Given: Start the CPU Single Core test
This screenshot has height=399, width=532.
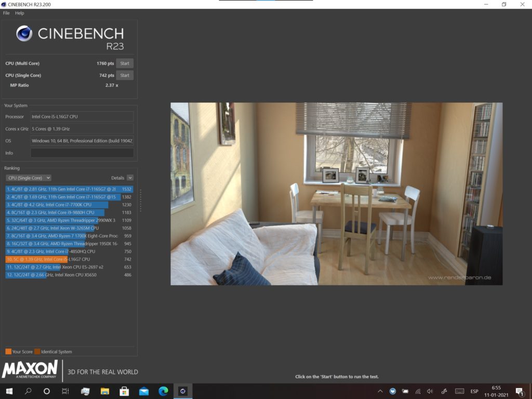Looking at the screenshot, I should pos(125,75).
